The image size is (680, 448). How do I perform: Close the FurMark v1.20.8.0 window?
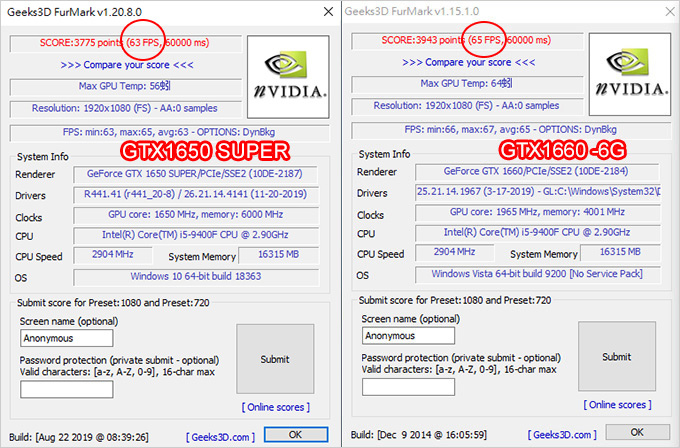click(x=328, y=12)
